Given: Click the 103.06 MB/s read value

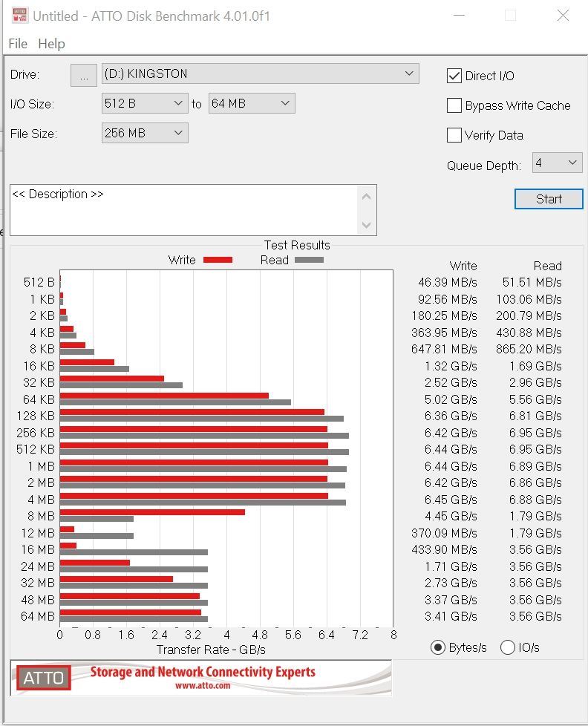Looking at the screenshot, I should [529, 299].
